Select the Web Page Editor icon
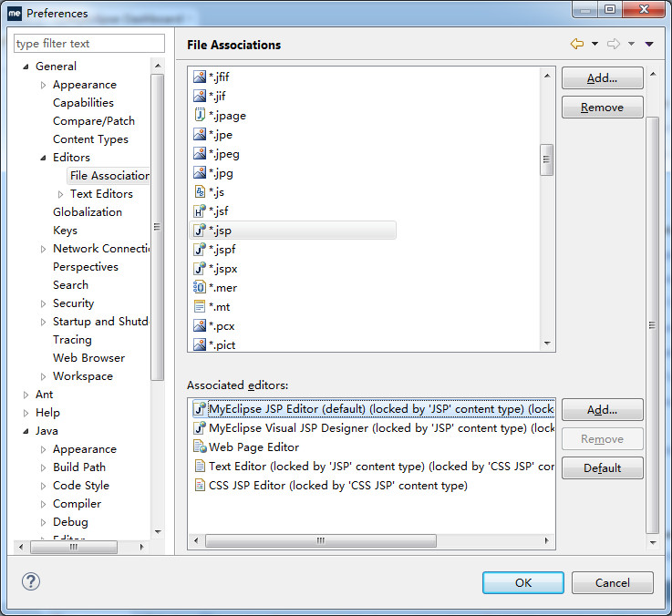 (201, 447)
